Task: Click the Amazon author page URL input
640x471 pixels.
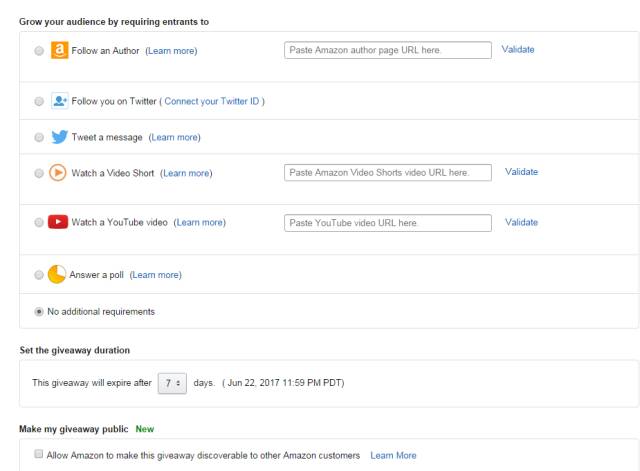Action: click(x=388, y=50)
